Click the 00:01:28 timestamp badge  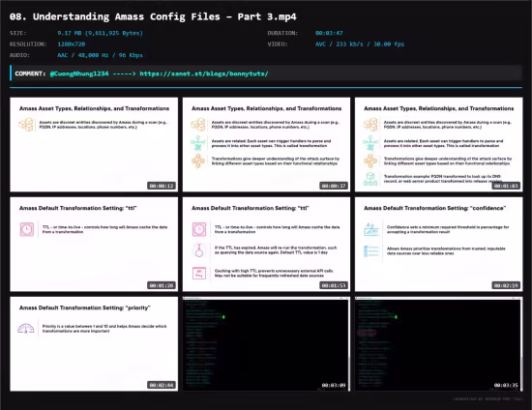(x=162, y=285)
